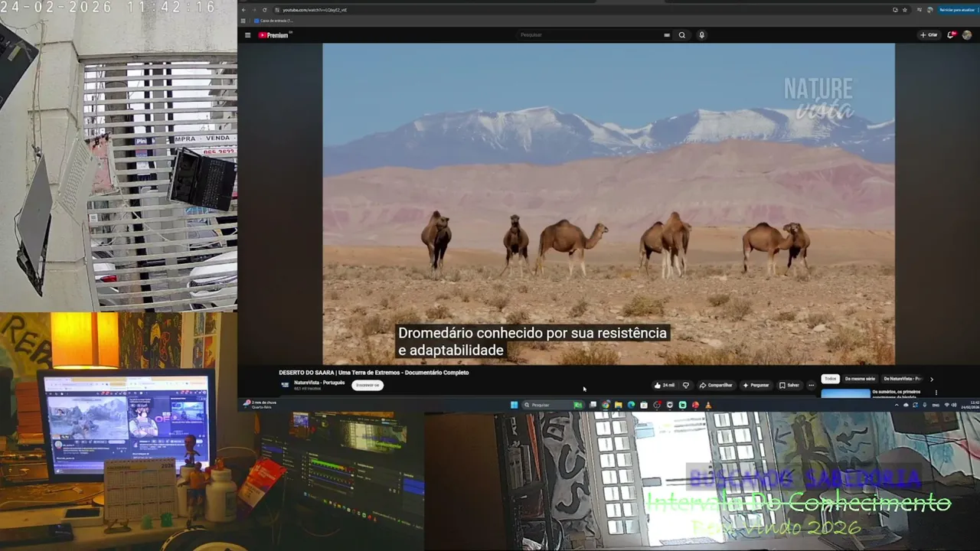Image resolution: width=980 pixels, height=551 pixels.
Task: Open the weather widget on taskbar
Action: [260, 404]
